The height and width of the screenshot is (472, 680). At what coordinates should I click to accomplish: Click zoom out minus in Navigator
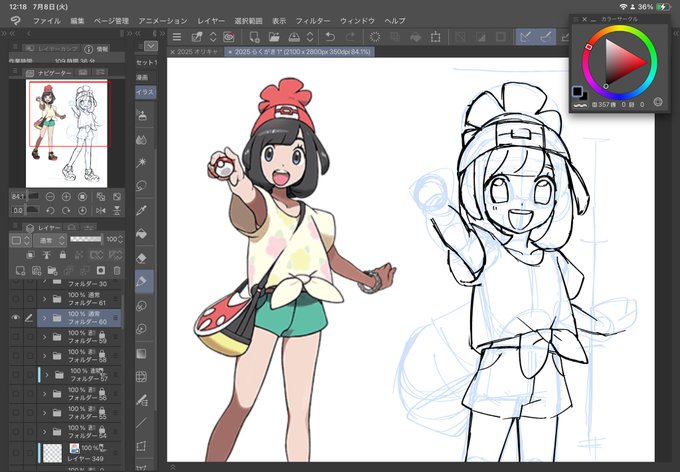50,197
